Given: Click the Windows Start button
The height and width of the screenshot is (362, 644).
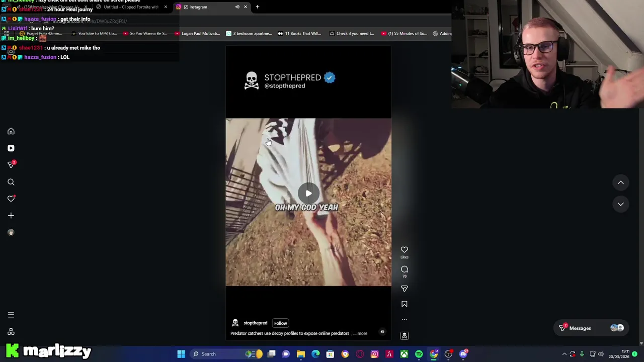Looking at the screenshot, I should coord(181,354).
